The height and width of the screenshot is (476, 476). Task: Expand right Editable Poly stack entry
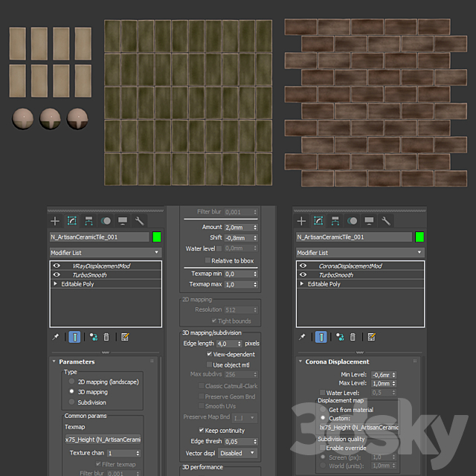point(302,283)
